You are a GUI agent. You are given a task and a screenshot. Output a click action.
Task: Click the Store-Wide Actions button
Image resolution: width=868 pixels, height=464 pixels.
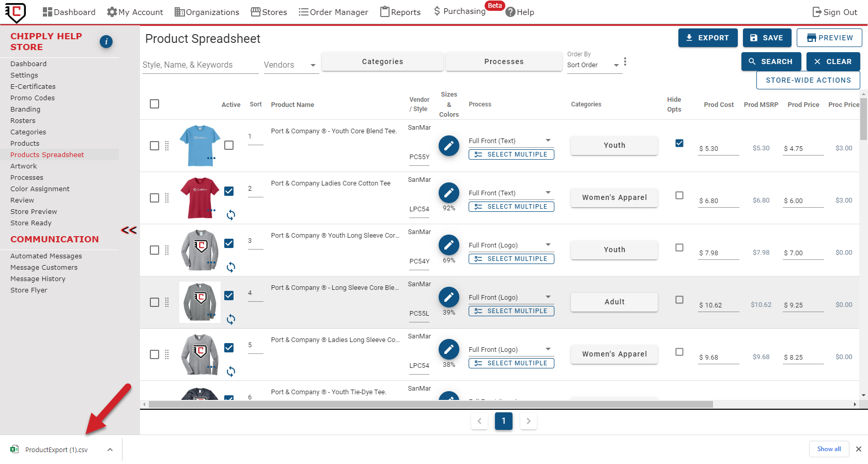tap(808, 80)
